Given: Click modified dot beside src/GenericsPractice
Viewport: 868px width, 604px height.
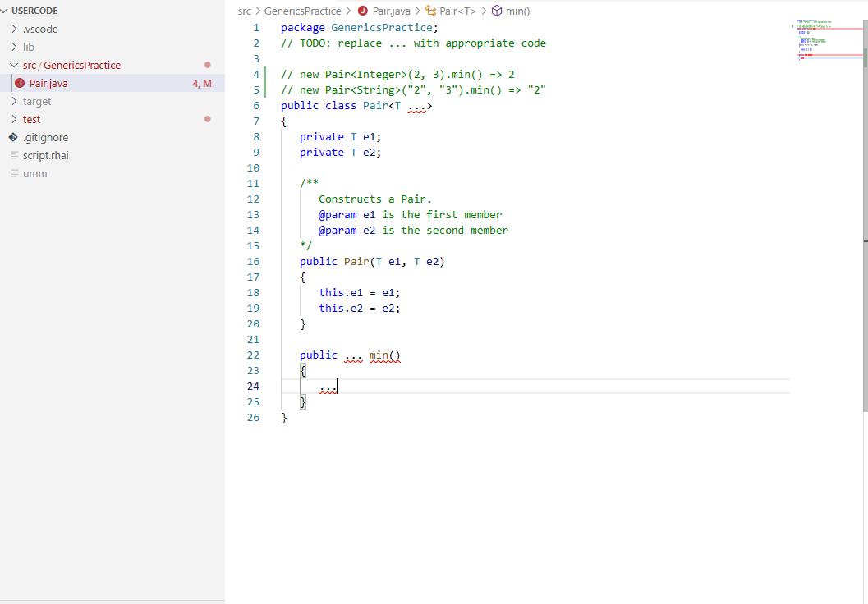Looking at the screenshot, I should pyautogui.click(x=207, y=65).
